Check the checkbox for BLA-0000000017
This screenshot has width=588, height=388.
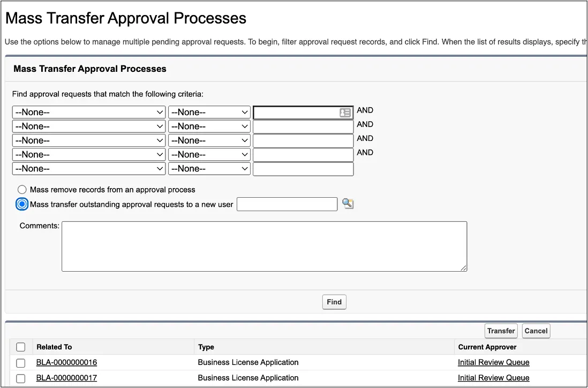pos(20,378)
